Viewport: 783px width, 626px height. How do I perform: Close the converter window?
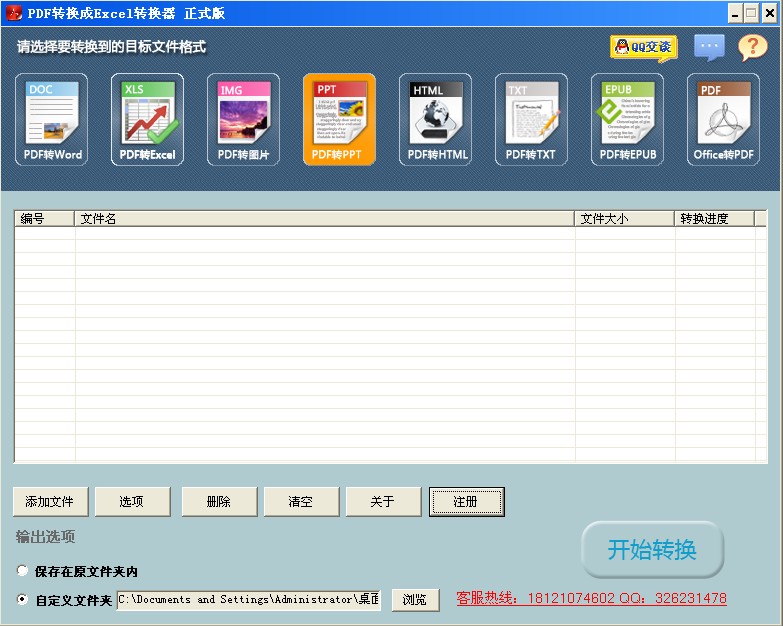[770, 13]
